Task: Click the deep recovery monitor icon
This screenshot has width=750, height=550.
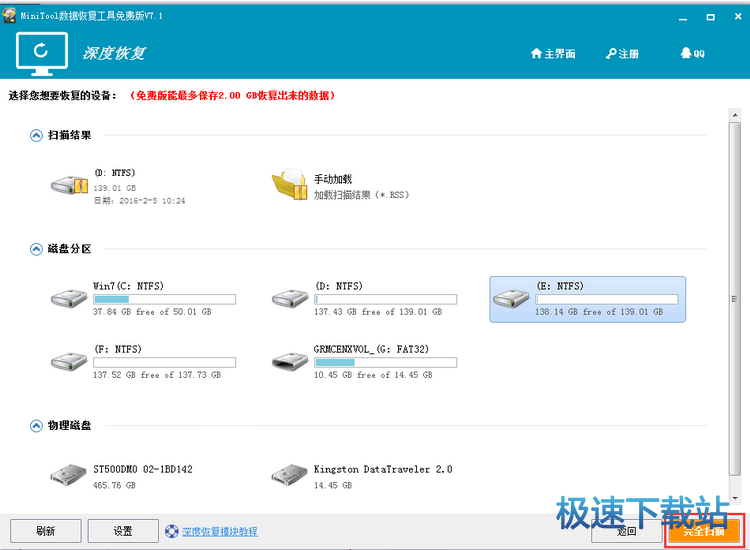Action: tap(42, 54)
